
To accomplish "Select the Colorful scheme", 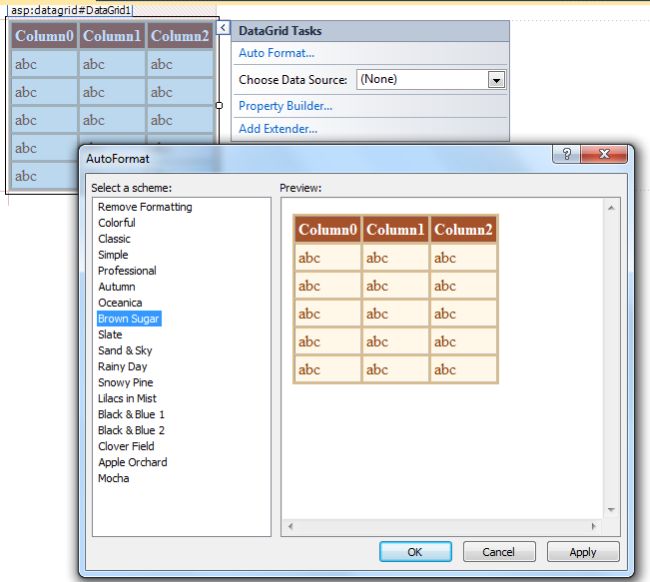I will (117, 223).
